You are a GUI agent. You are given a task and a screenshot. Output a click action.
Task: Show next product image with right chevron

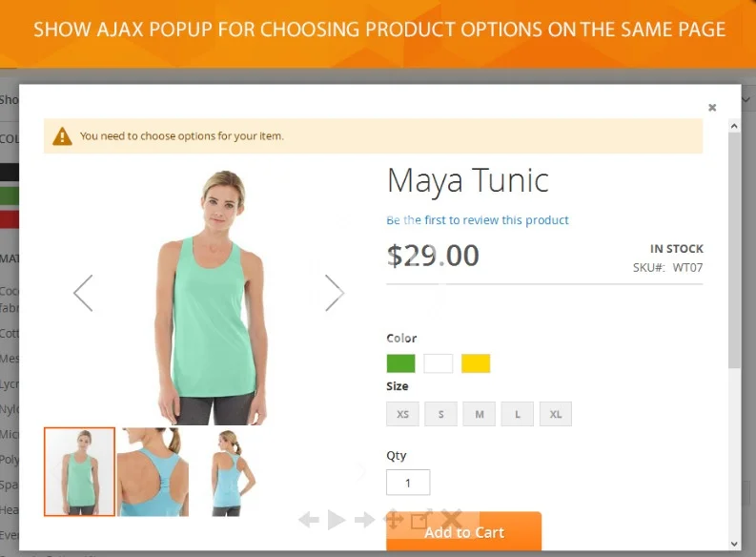coord(335,293)
